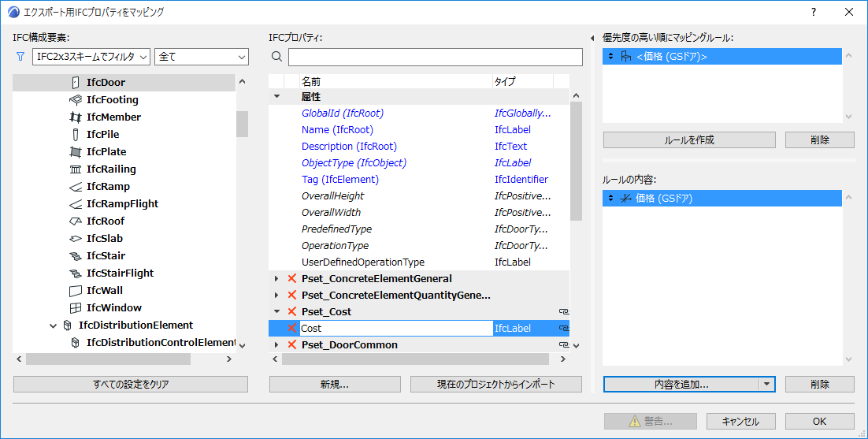Open the 全て dropdown

tap(202, 57)
